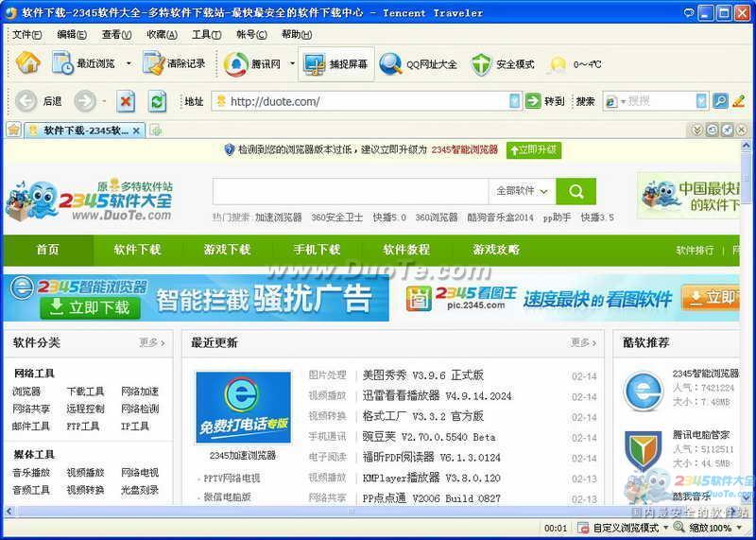
Task: Click the clear records broom icon
Action: click(154, 63)
